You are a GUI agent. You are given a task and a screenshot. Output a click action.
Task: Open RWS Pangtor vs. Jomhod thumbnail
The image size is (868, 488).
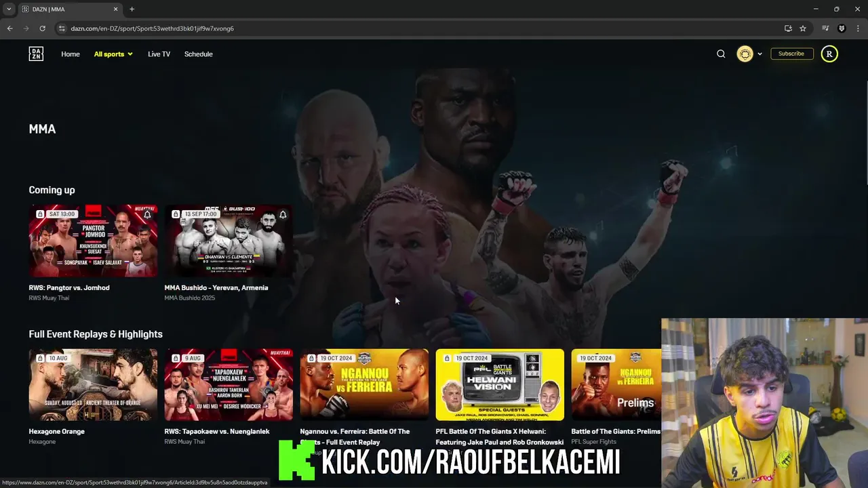[x=93, y=241]
